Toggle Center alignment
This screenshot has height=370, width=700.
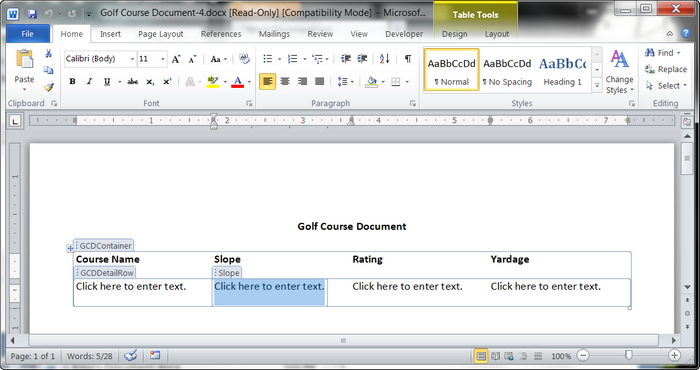[285, 82]
